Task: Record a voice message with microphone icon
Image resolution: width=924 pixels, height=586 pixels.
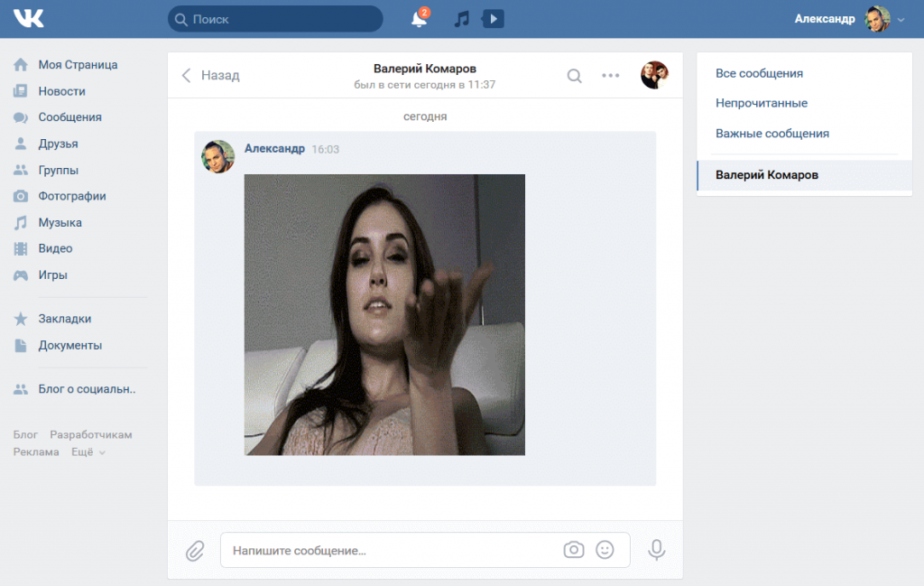Action: [657, 550]
